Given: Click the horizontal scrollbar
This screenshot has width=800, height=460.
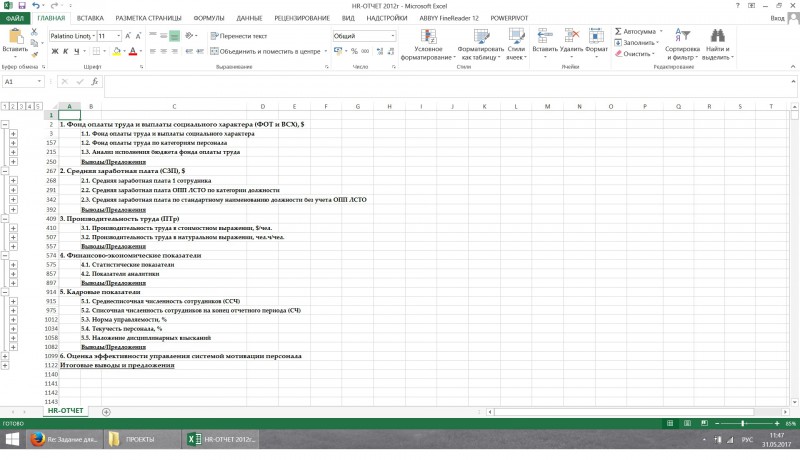Looking at the screenshot, I should pyautogui.click(x=623, y=412).
